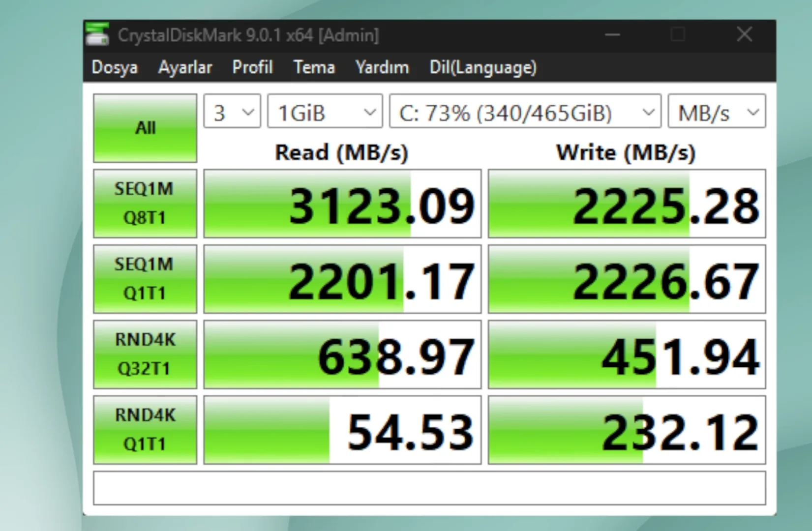Close the CrystalDiskMark window
Screen dimensions: 812x531
(745, 35)
